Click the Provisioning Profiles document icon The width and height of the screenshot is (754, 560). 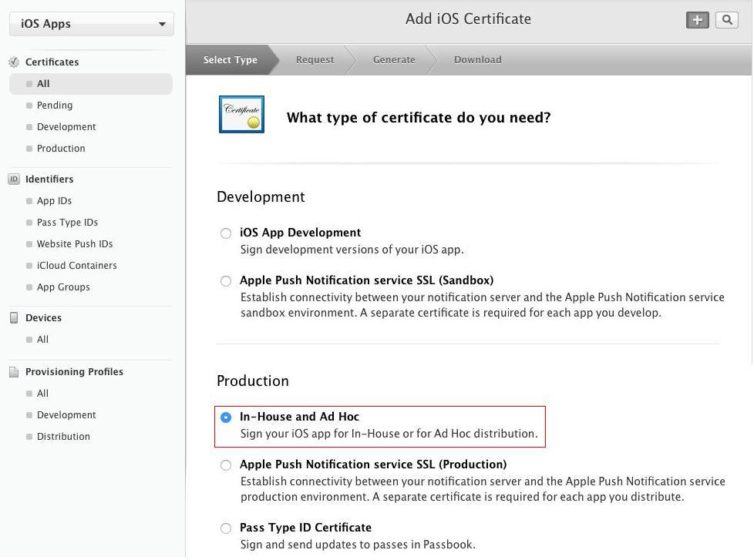(x=14, y=372)
